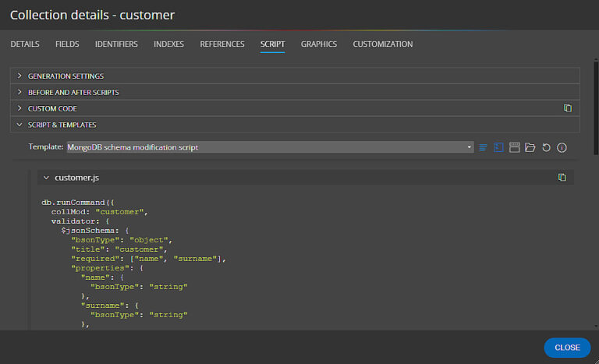
Task: Click the blue script panel icon in template toolbar
Action: pyautogui.click(x=499, y=147)
